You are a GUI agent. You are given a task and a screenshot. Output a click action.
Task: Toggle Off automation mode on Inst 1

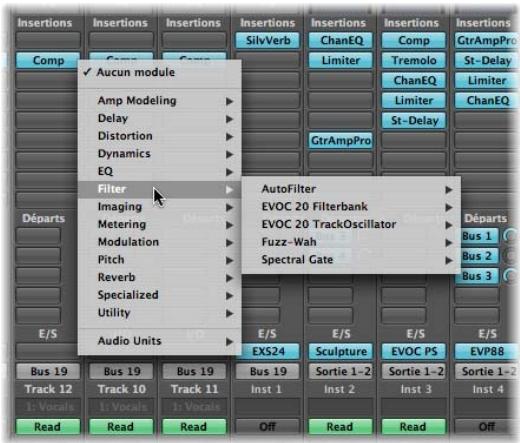(x=268, y=427)
